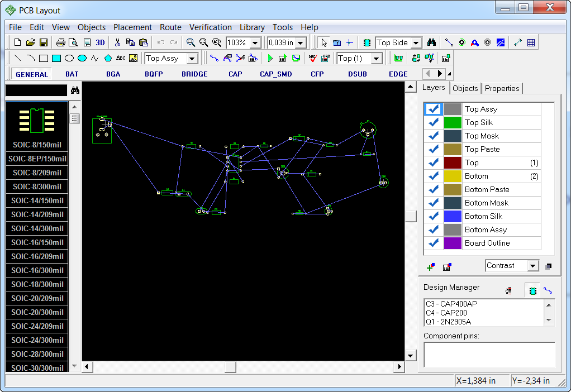Open the 103% zoom level dropdown
The image size is (571, 392).
point(255,43)
